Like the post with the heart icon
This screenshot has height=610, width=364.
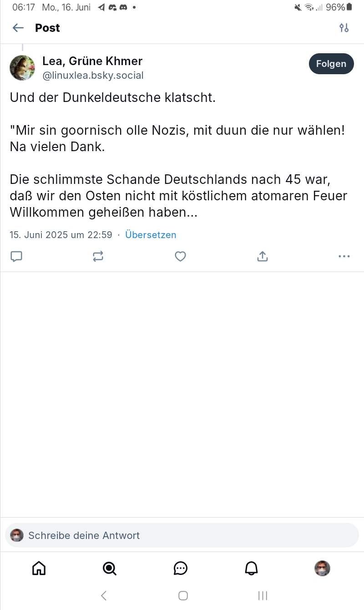(181, 256)
